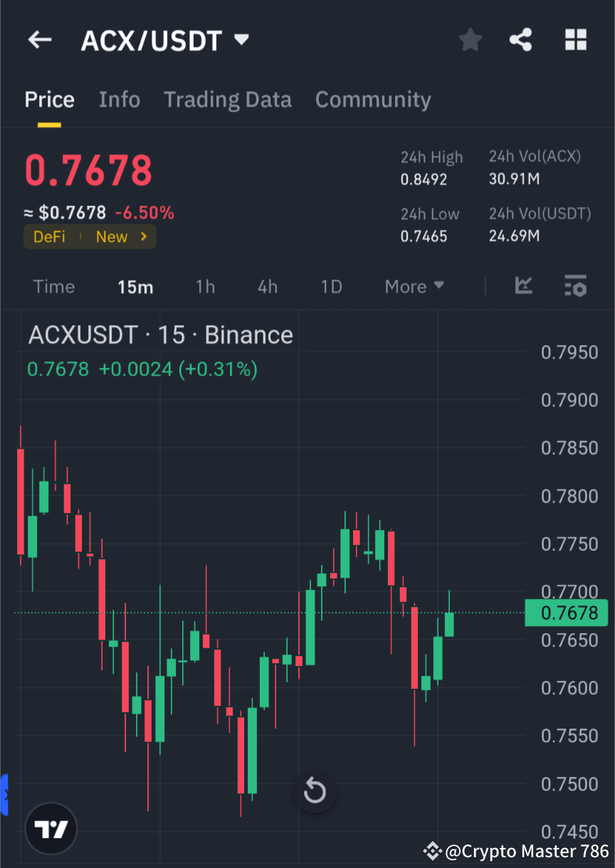
Task: Click the highlighted 0.7678 price tag on axis
Action: (567, 613)
